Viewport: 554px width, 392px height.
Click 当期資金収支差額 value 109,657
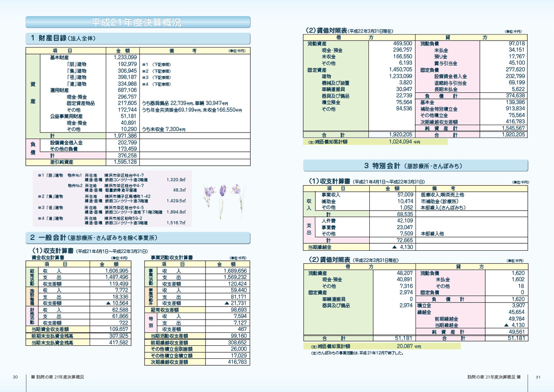tap(119, 329)
